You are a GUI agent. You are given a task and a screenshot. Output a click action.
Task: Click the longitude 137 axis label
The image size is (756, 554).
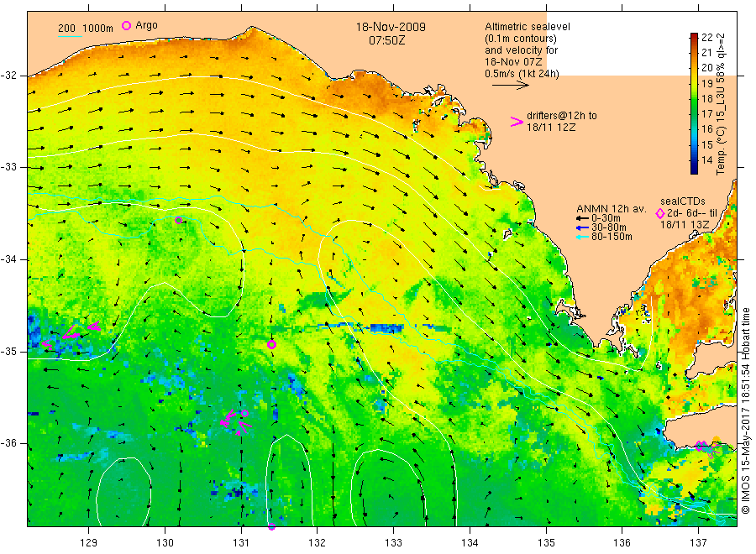tap(698, 543)
